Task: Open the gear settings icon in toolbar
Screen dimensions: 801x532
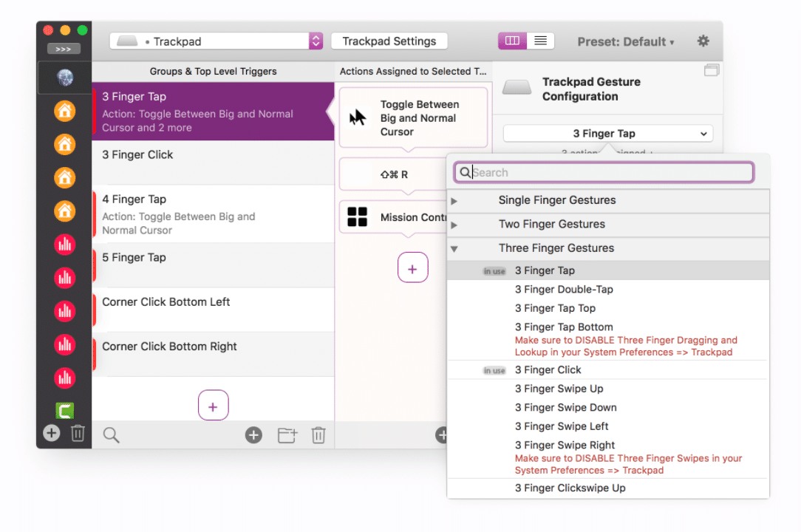Action: (703, 41)
